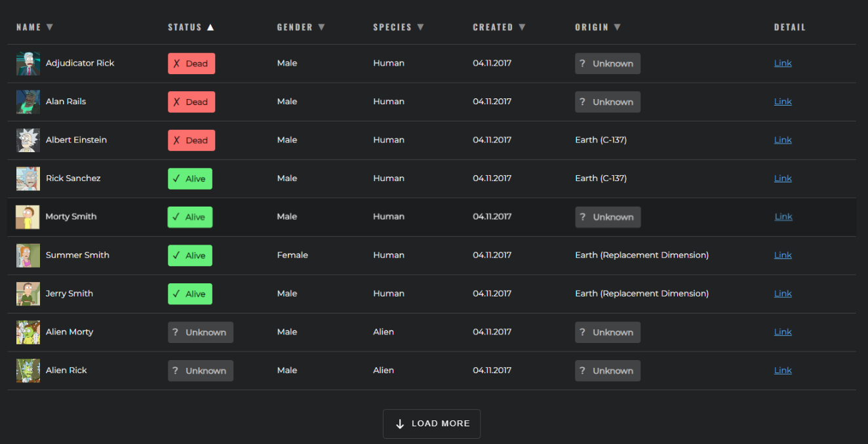The height and width of the screenshot is (444, 868).
Task: Click the Load More button
Action: 431,424
